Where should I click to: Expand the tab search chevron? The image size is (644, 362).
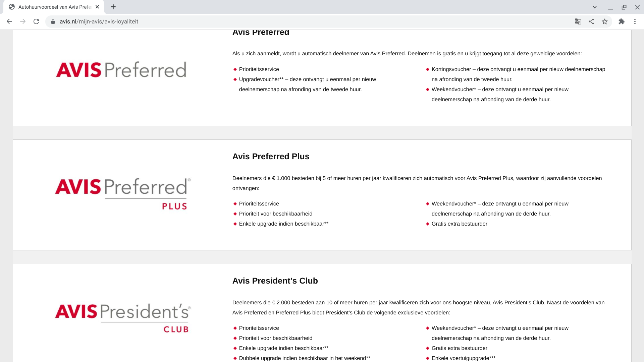tap(595, 7)
